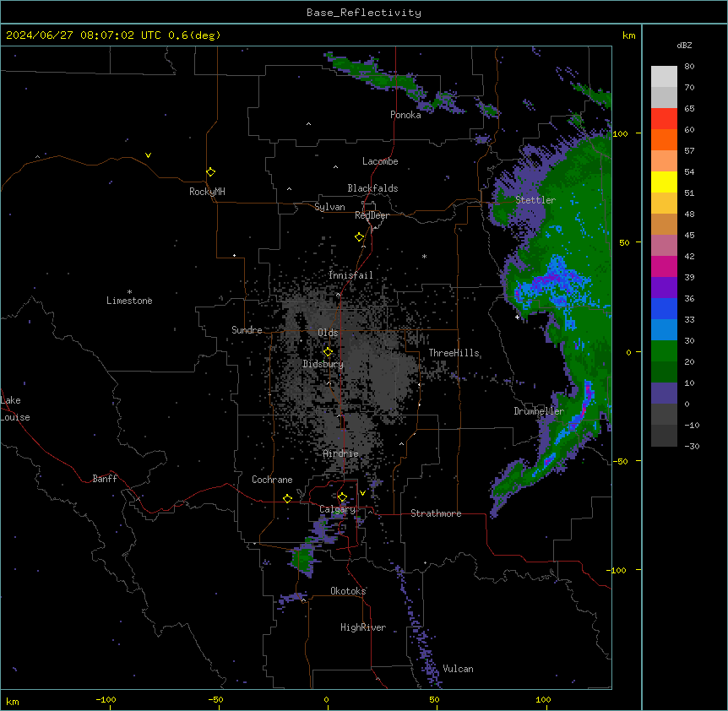Click the Limestone label
This screenshot has height=711, width=728.
pos(129,301)
